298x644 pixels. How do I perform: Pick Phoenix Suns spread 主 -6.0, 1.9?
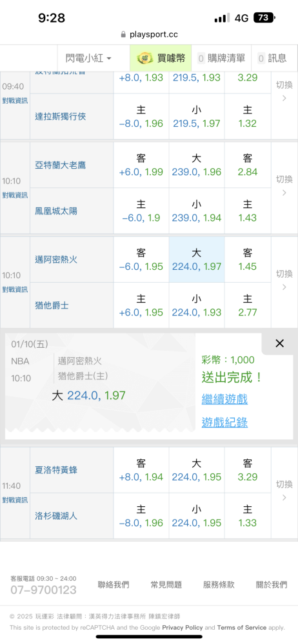click(x=141, y=211)
